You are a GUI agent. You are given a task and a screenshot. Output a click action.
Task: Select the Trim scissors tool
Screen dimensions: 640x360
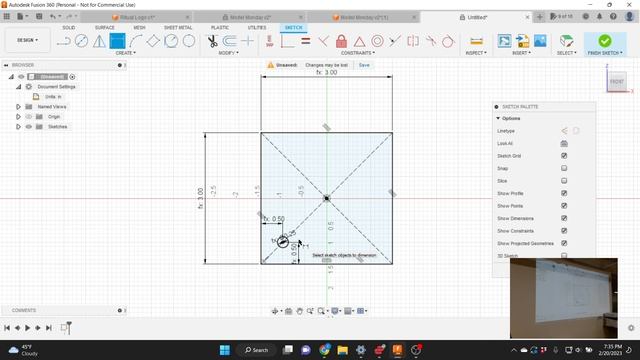pyautogui.click(x=212, y=41)
